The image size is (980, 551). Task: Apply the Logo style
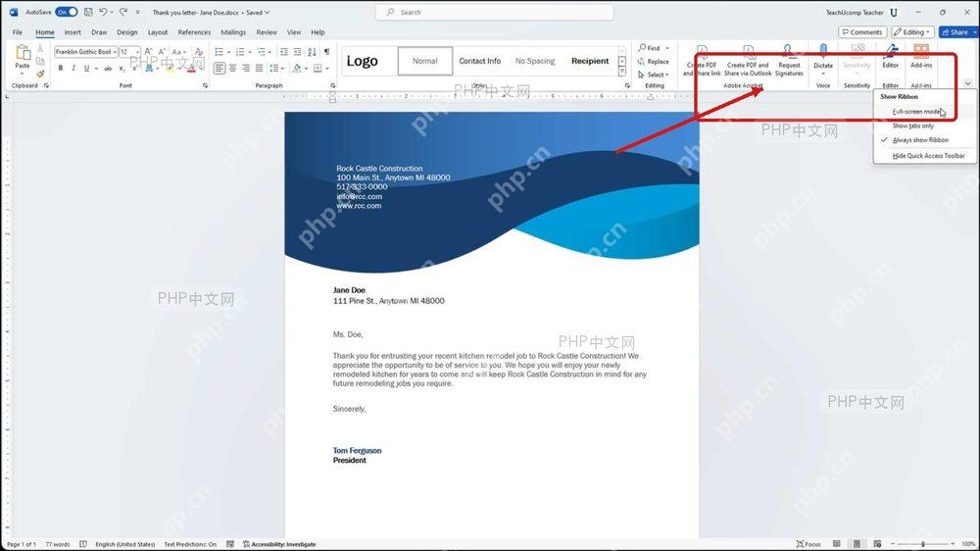(x=363, y=61)
